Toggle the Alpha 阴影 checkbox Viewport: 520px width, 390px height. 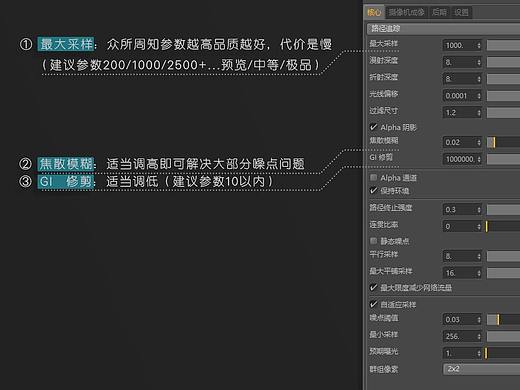point(373,127)
